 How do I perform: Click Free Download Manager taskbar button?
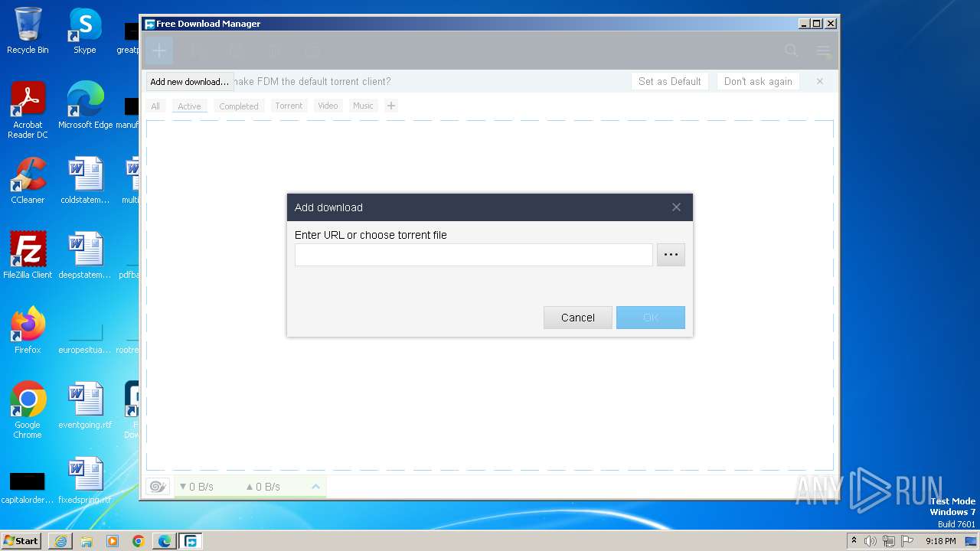tap(191, 541)
